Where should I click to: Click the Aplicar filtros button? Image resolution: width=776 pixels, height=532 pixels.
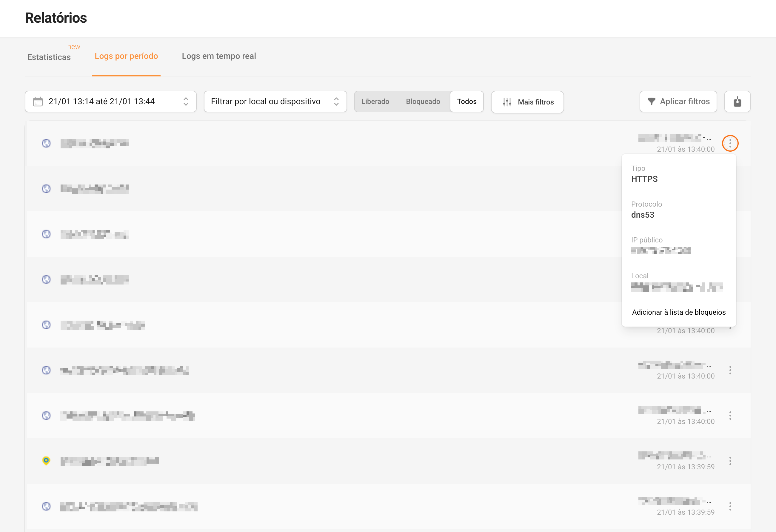[678, 102]
